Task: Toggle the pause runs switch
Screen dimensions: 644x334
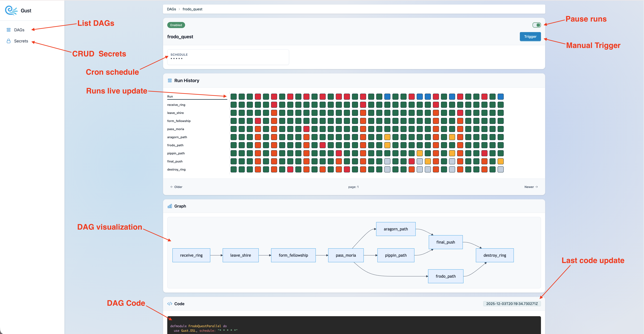Action: click(537, 25)
